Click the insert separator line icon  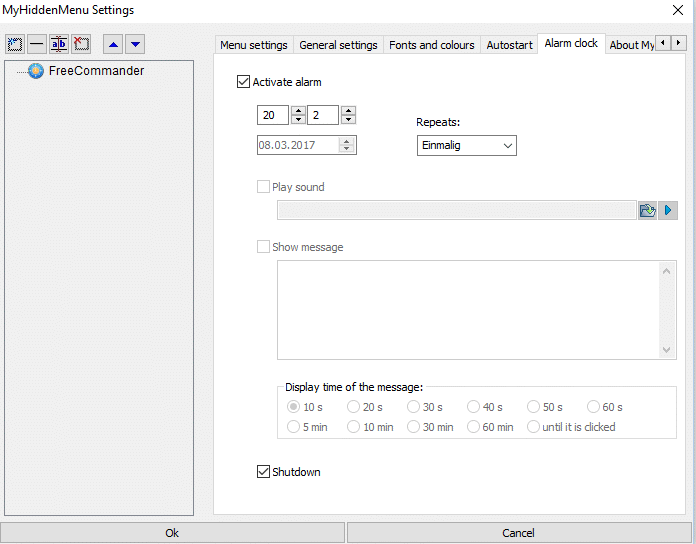pos(36,44)
